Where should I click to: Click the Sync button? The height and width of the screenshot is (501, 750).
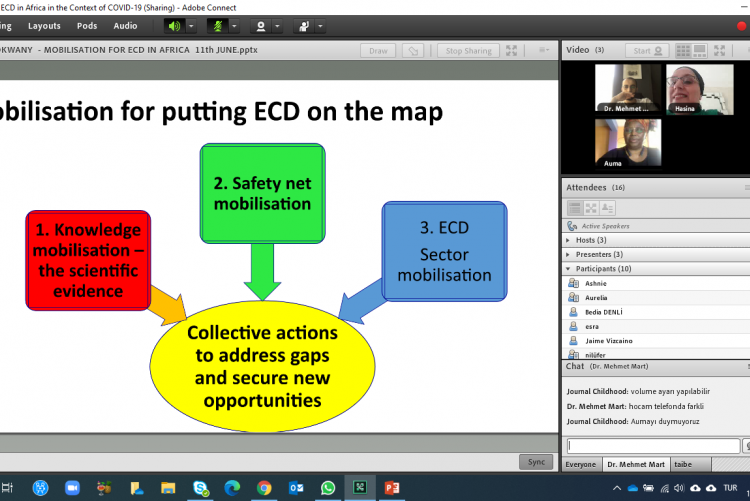[x=535, y=461]
